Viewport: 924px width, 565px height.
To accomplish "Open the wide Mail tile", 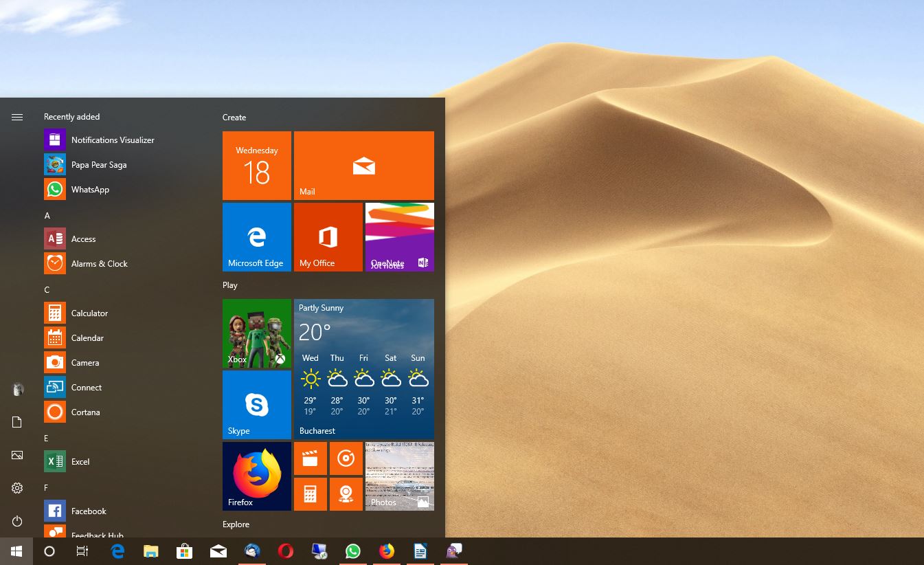I will (x=364, y=166).
